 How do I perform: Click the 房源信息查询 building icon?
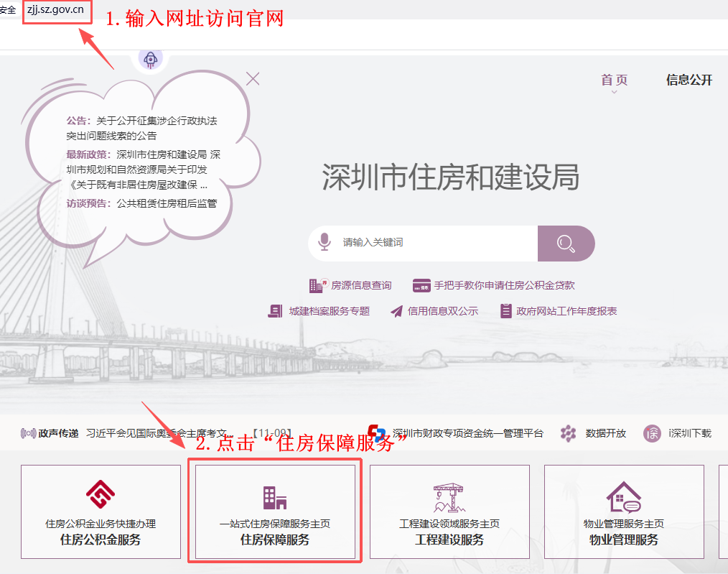coord(316,284)
